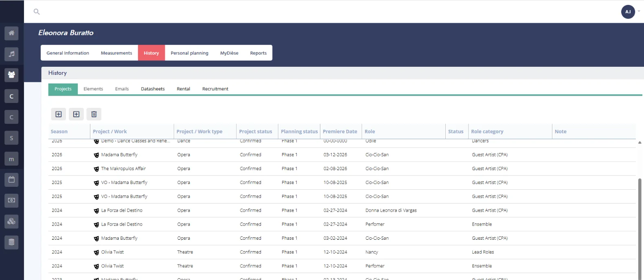Screen dimensions: 644x280
Task: Open the Personal planning tab
Action: 189,53
